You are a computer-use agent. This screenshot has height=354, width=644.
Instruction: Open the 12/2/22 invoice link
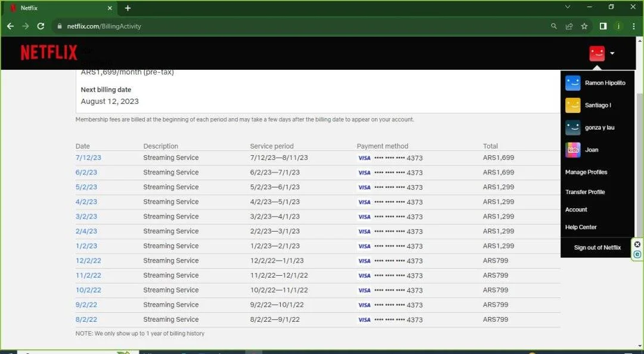pos(88,260)
